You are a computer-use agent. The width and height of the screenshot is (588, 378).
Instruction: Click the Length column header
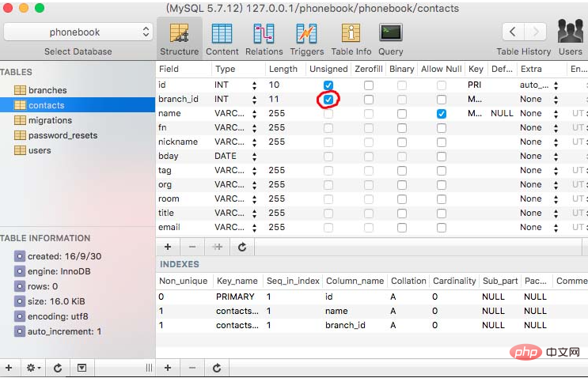(285, 69)
